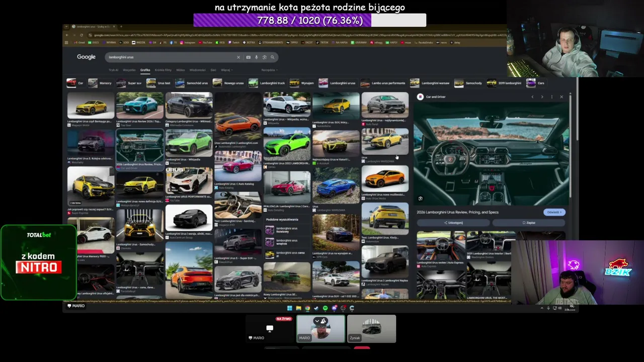
Task: Go back with the browser back arrow
Action: coord(66,35)
